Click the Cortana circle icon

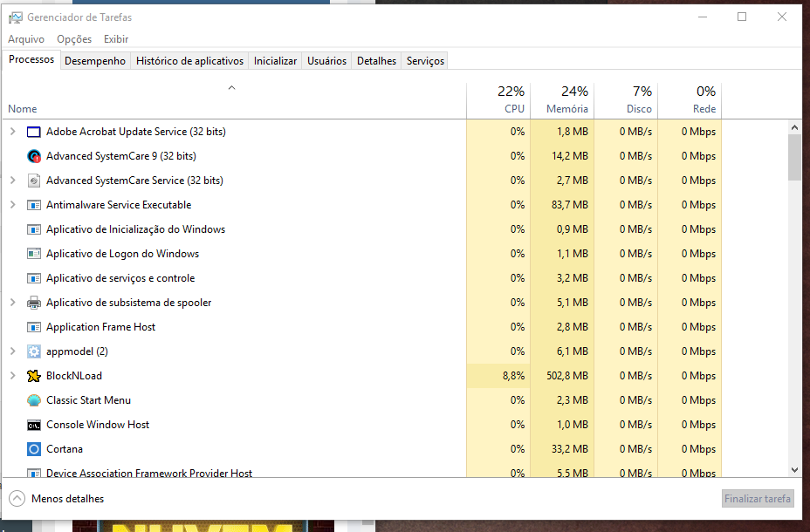[33, 449]
